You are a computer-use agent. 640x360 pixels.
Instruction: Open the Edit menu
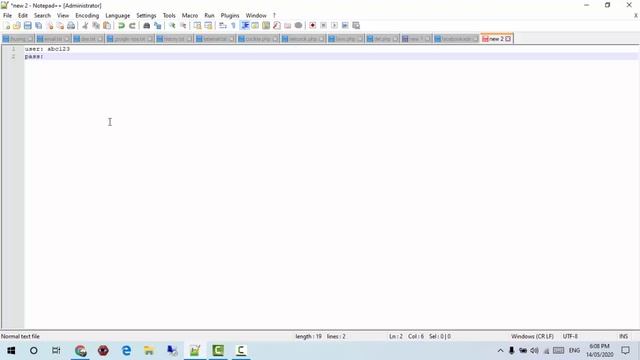(23, 16)
